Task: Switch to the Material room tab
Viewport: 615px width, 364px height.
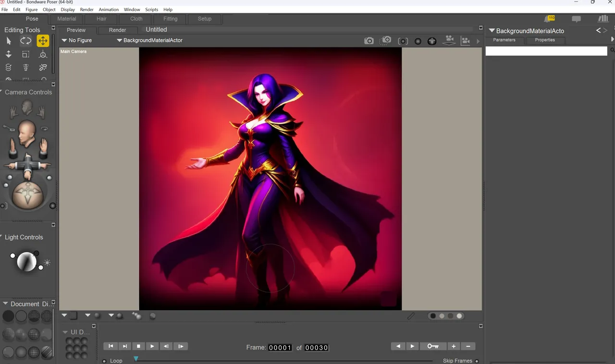Action: (67, 19)
